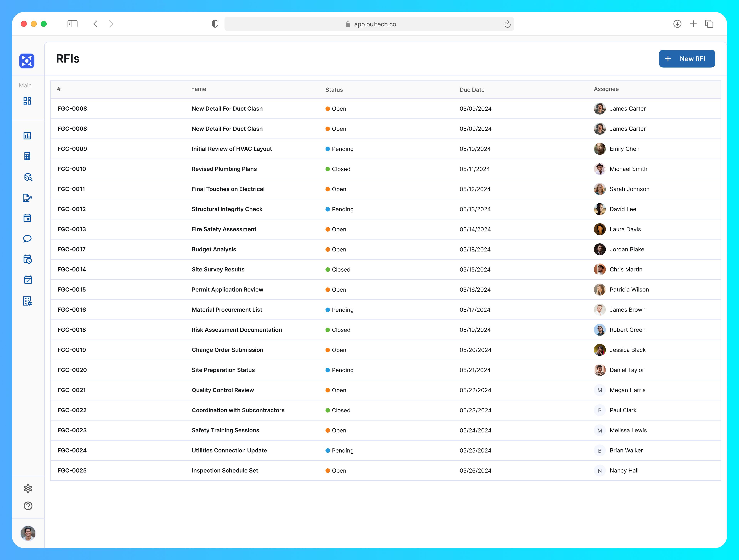Open the Reports bar chart icon

click(x=27, y=136)
